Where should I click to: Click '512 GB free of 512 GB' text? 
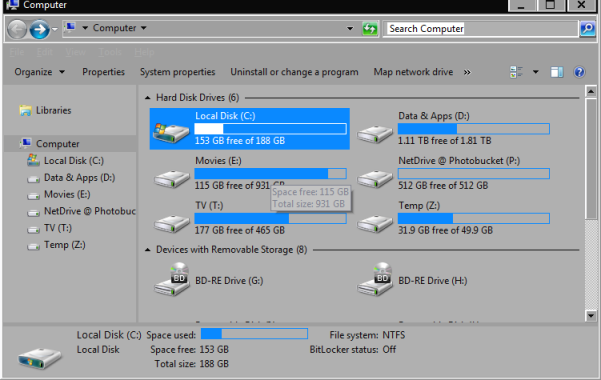tap(443, 186)
